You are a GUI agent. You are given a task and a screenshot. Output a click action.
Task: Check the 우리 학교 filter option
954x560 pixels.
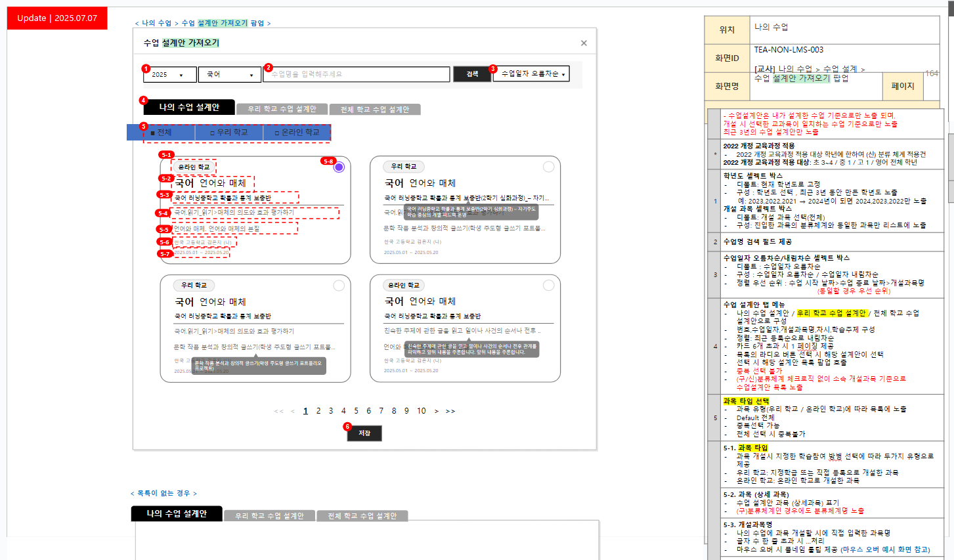(x=229, y=133)
